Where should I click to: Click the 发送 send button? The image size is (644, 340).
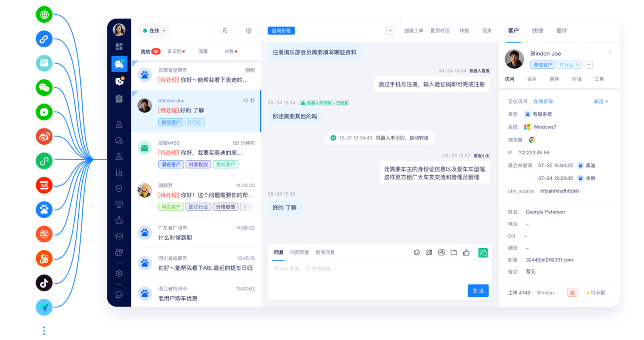click(478, 291)
